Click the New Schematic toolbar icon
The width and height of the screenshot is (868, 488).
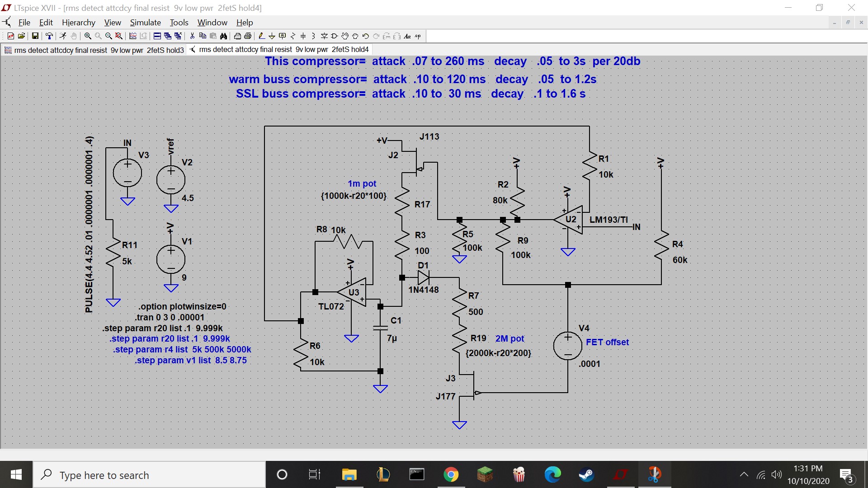tap(11, 36)
